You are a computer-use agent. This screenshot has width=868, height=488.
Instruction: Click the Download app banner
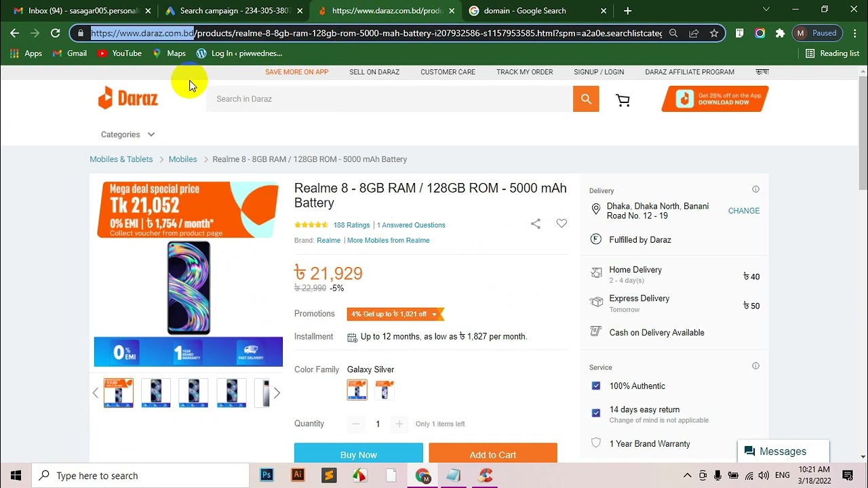point(715,99)
